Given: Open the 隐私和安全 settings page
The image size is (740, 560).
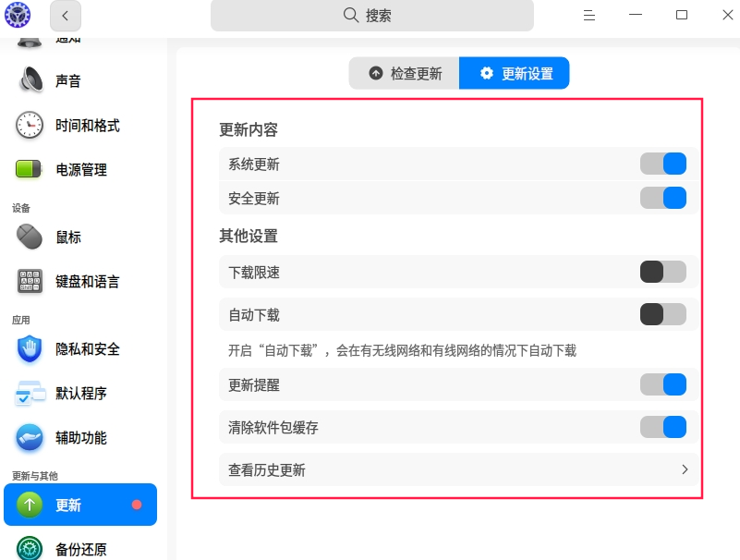Looking at the screenshot, I should coord(80,349).
